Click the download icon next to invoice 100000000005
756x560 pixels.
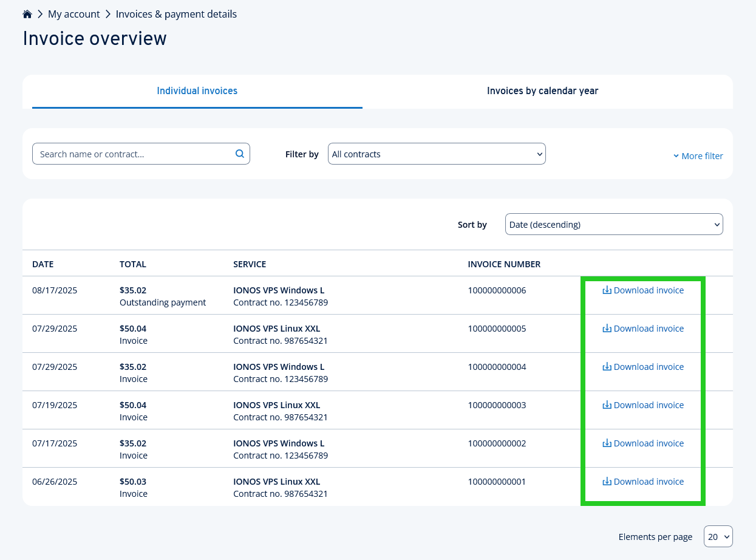607,329
